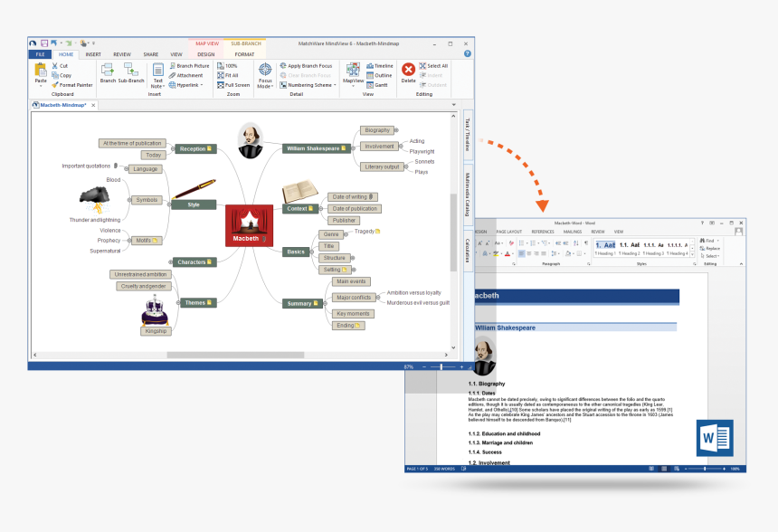The height and width of the screenshot is (532, 778).
Task: Click Find in Word ribbon
Action: pyautogui.click(x=709, y=240)
